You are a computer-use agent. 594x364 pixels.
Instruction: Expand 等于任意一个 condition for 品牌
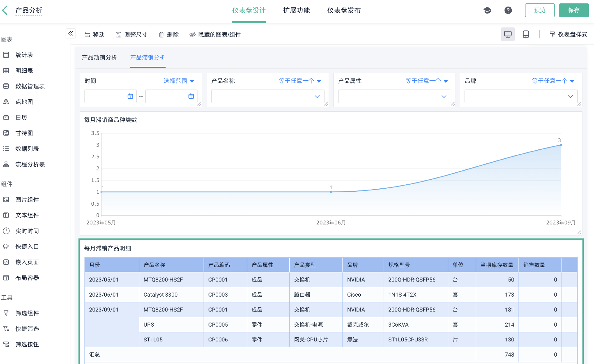tap(553, 81)
